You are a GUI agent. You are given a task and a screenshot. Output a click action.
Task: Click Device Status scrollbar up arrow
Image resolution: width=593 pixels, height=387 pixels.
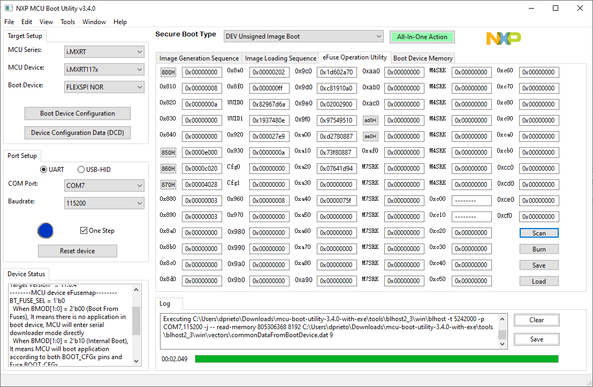point(136,290)
